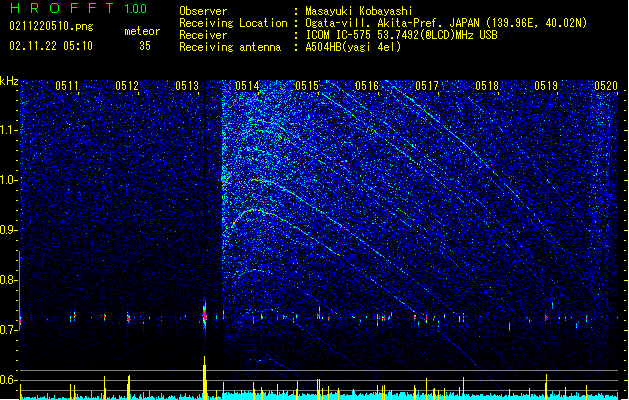The height and width of the screenshot is (400, 629).
Task: Click the 0.7 kHz axis label
Action: point(8,330)
